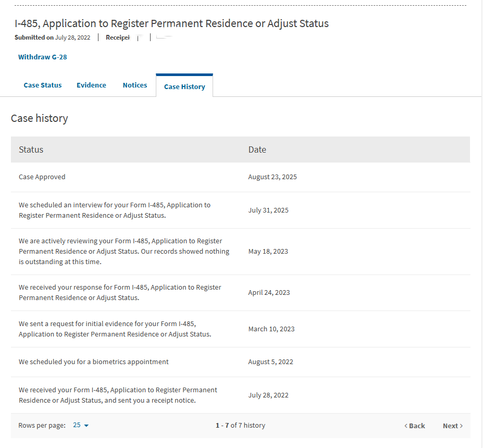Select the actively reviewing status entry
Screen dimensions: 483x448
point(124,251)
